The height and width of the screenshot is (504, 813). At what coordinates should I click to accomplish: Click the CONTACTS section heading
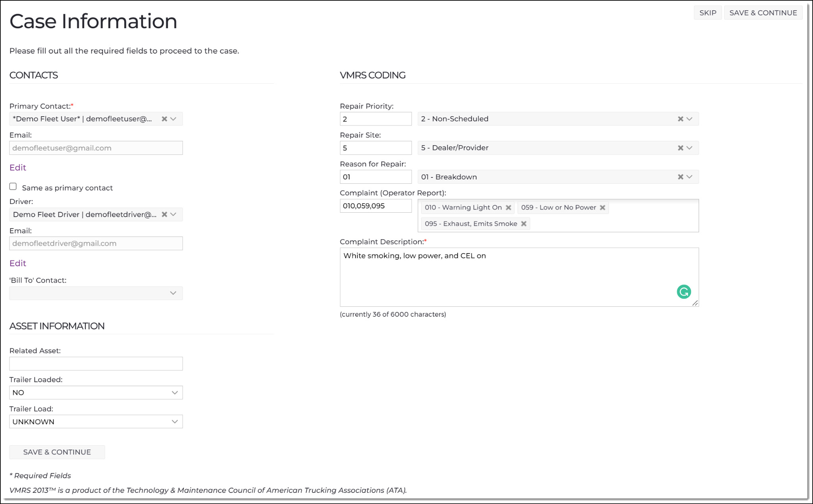[x=34, y=75]
